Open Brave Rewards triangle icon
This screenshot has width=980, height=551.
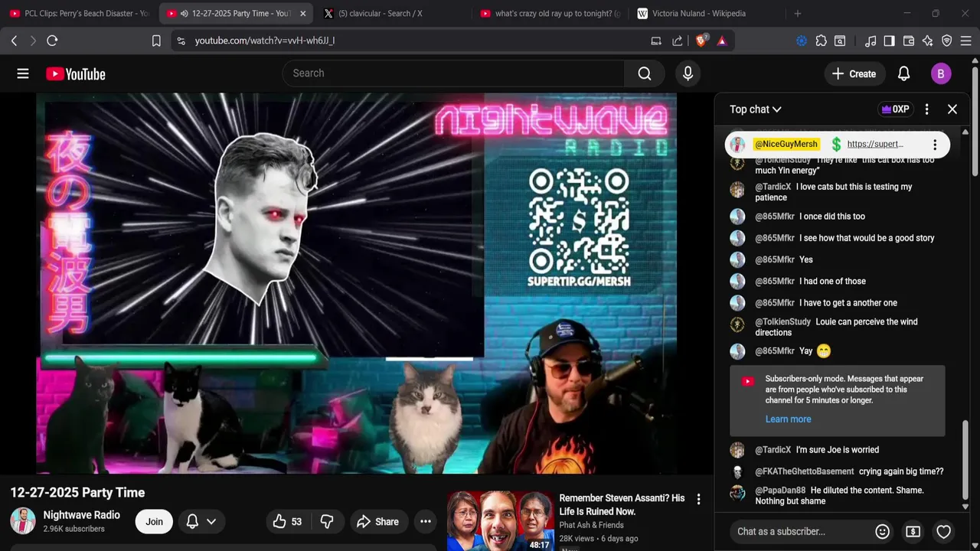[722, 41]
